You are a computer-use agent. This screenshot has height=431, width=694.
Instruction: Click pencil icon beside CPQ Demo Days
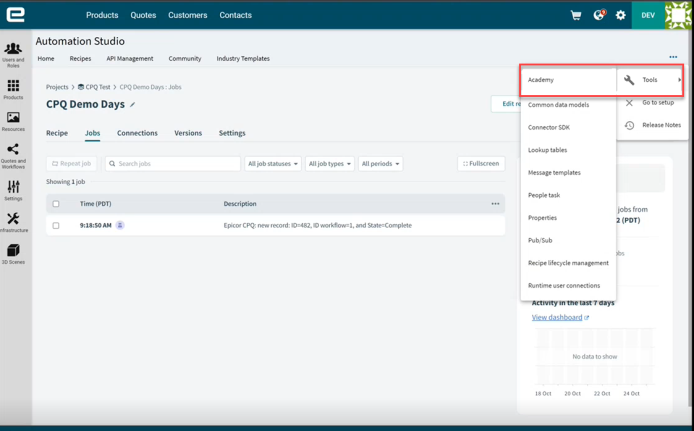[x=132, y=104]
